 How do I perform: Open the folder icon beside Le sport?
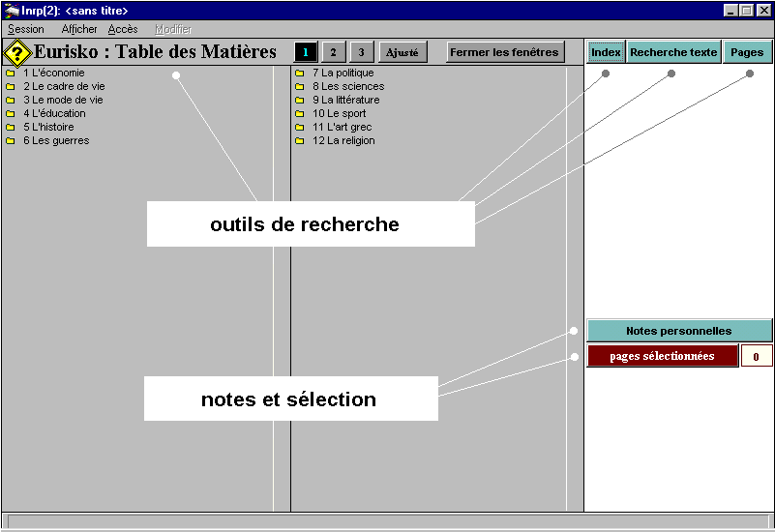pyautogui.click(x=300, y=113)
